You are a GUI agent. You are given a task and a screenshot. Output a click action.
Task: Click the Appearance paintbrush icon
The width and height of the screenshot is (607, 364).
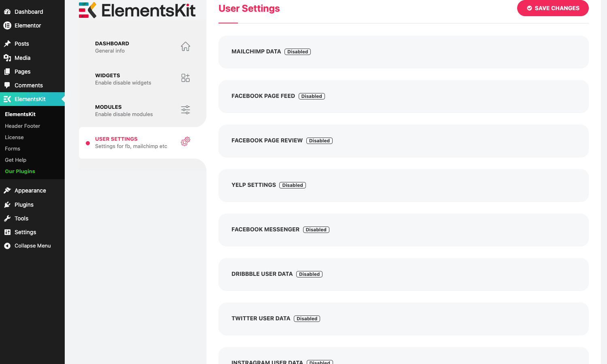click(7, 190)
